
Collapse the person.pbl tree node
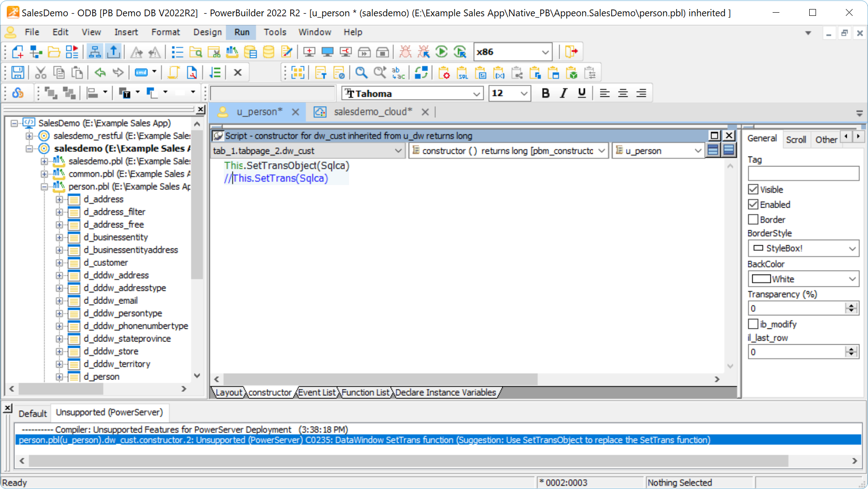click(44, 186)
